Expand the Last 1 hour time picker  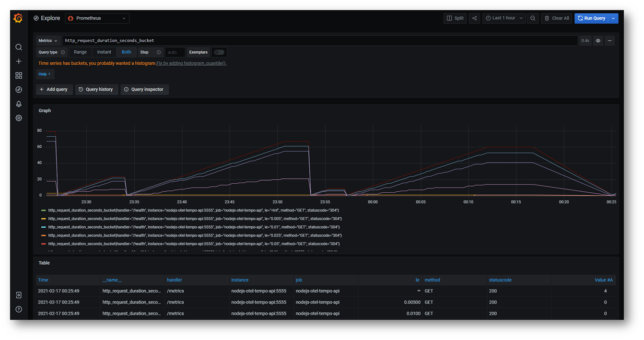tap(503, 18)
